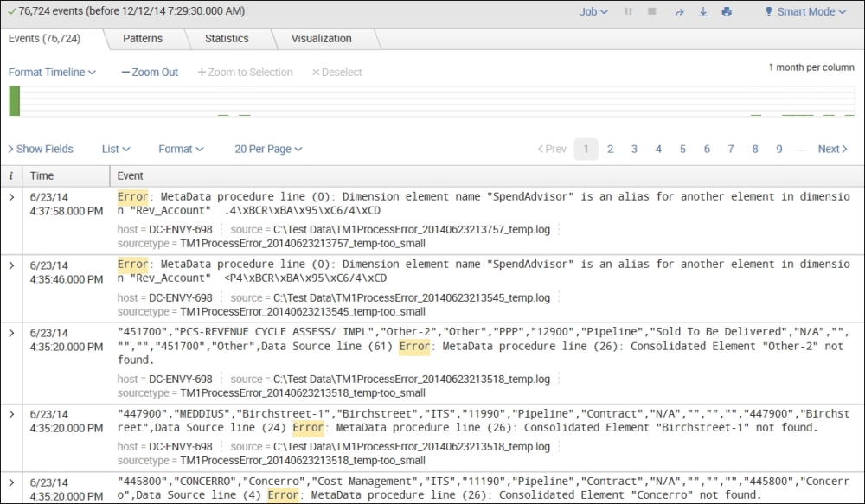Select the green timeline bar
Screen dimensions: 865x504
click(x=14, y=100)
